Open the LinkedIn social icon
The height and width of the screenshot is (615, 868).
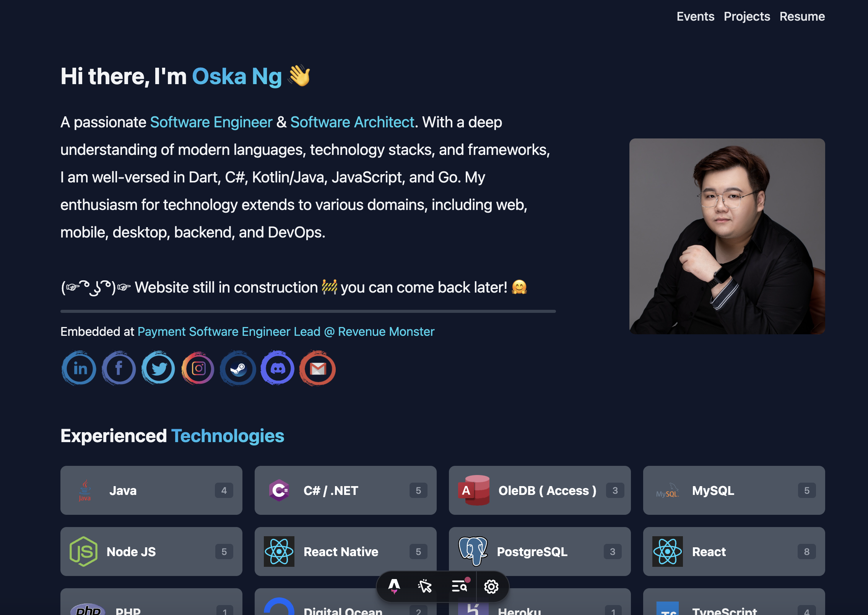pos(79,368)
